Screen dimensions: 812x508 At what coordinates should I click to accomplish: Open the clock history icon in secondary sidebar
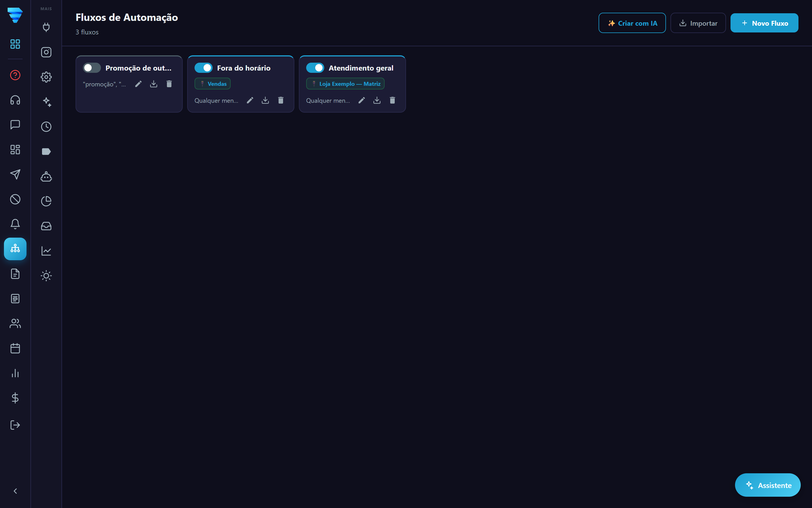[x=46, y=127]
